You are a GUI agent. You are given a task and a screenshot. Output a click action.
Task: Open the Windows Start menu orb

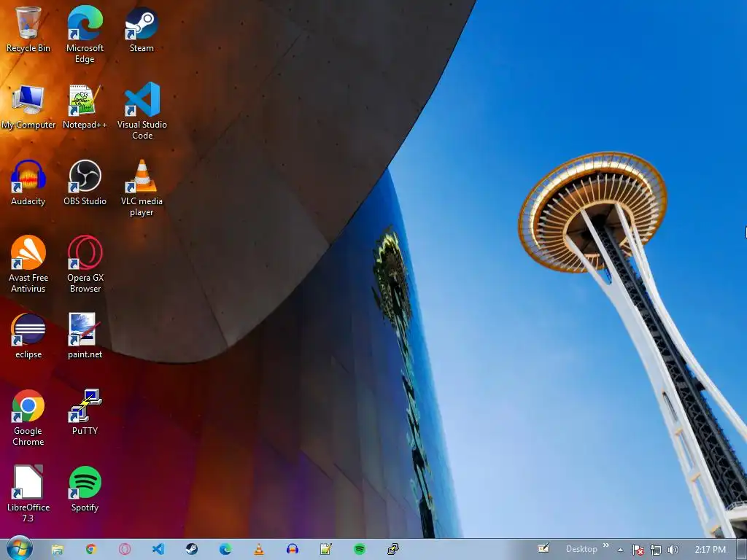[x=20, y=548]
